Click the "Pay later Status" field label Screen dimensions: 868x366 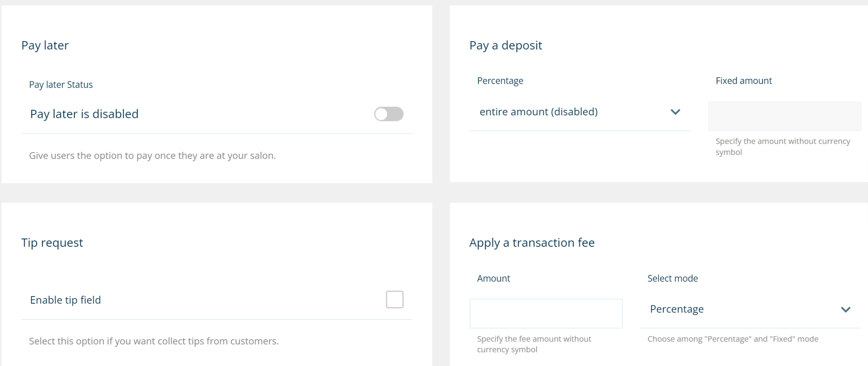pos(61,85)
